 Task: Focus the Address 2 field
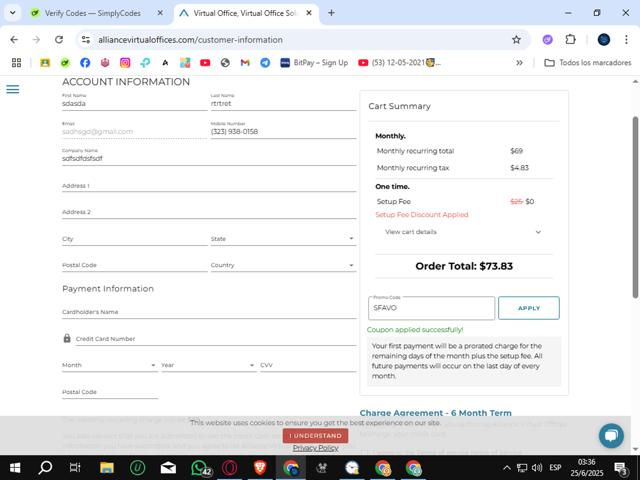pyautogui.click(x=209, y=212)
